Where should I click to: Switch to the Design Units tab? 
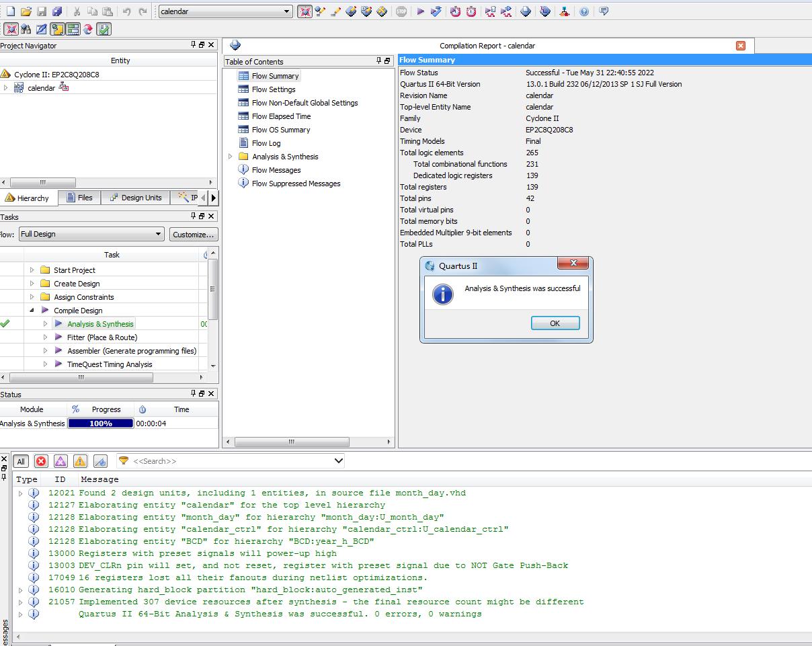[135, 198]
